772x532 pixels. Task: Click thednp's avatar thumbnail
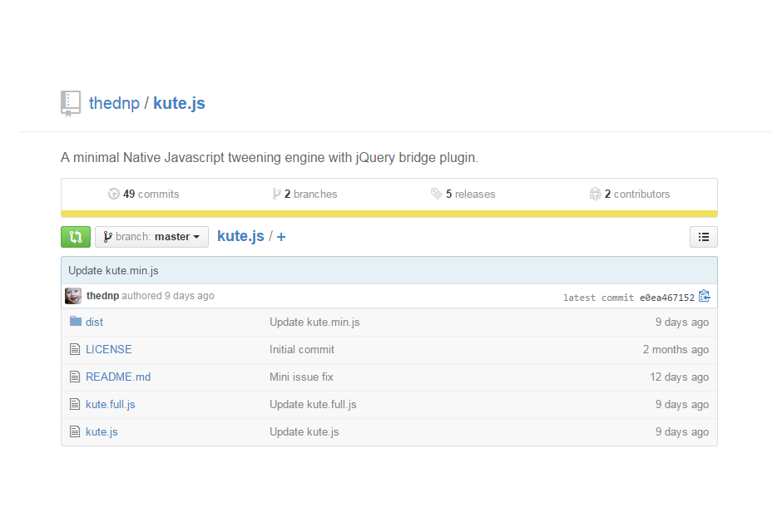pyautogui.click(x=73, y=296)
